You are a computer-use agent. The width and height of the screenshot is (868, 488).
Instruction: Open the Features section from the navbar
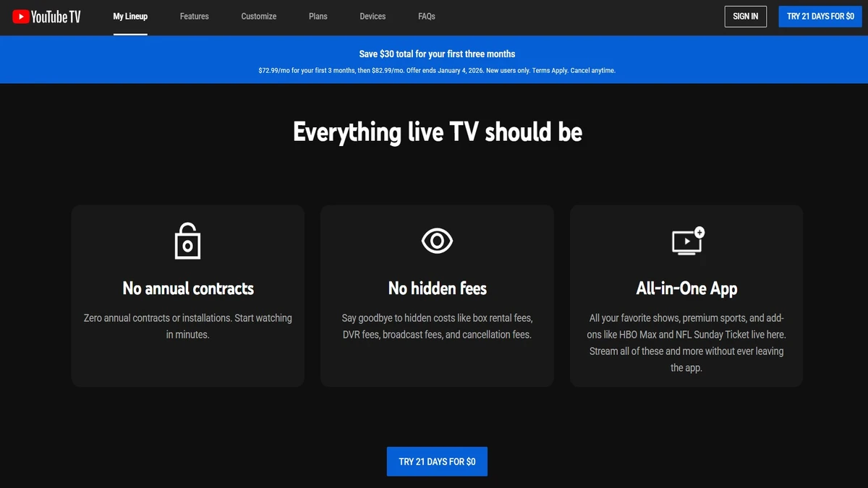click(x=194, y=16)
